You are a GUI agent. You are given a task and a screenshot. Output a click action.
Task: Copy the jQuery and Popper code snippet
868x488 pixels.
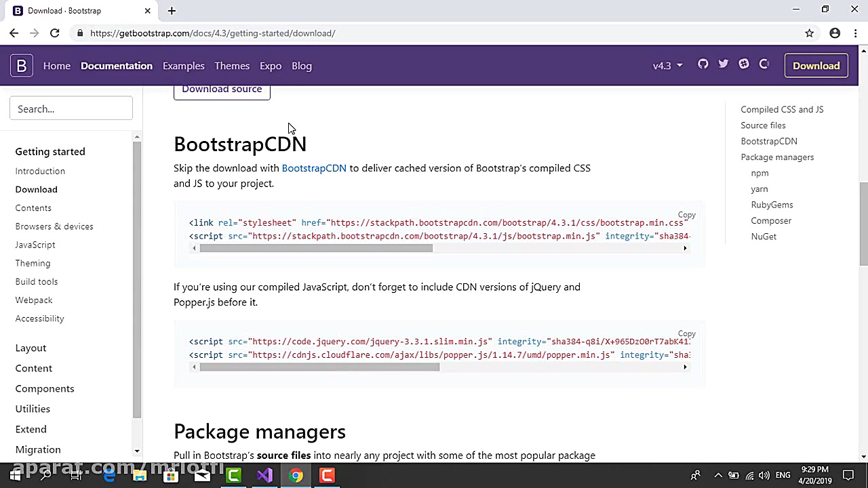[x=686, y=334]
